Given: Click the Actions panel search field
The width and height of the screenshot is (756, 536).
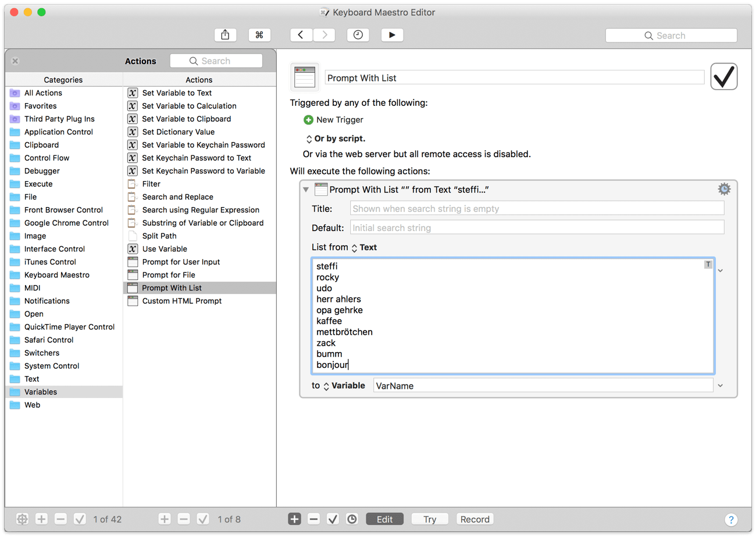Looking at the screenshot, I should (x=216, y=61).
